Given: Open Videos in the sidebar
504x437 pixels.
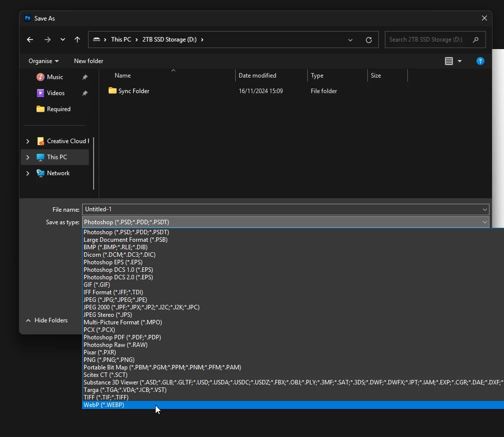Looking at the screenshot, I should (x=56, y=93).
